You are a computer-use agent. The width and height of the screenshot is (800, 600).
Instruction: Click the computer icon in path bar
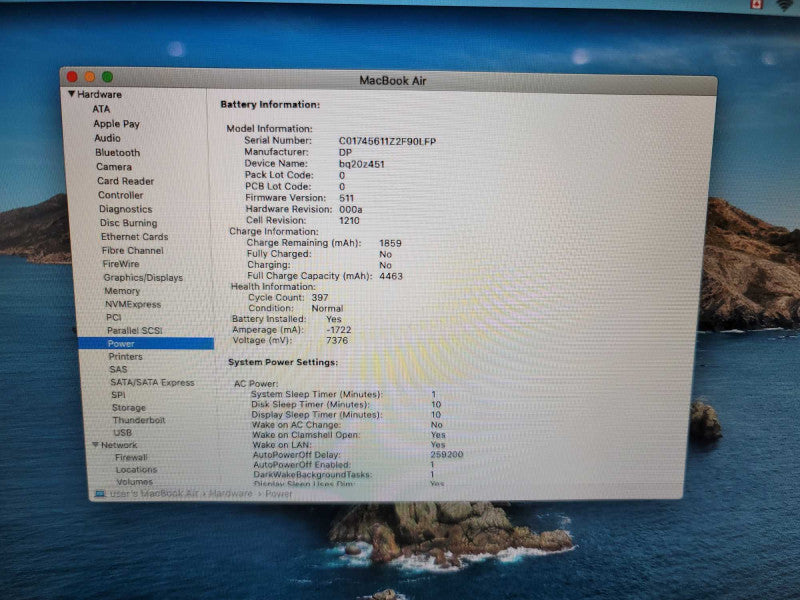point(100,494)
